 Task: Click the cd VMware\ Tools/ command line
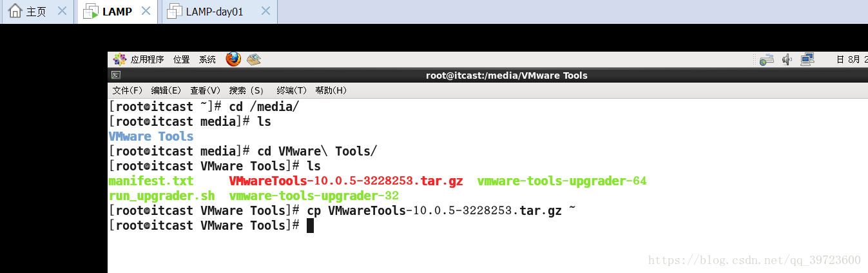(x=243, y=151)
